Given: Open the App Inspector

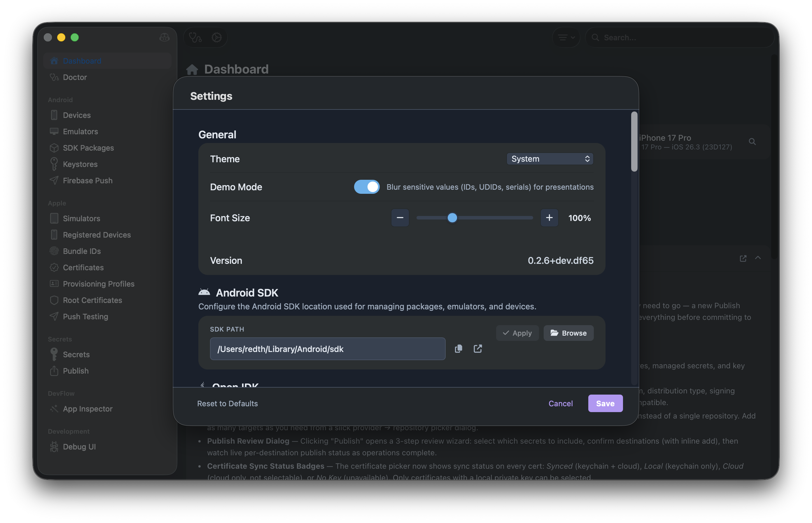Looking at the screenshot, I should click(87, 409).
